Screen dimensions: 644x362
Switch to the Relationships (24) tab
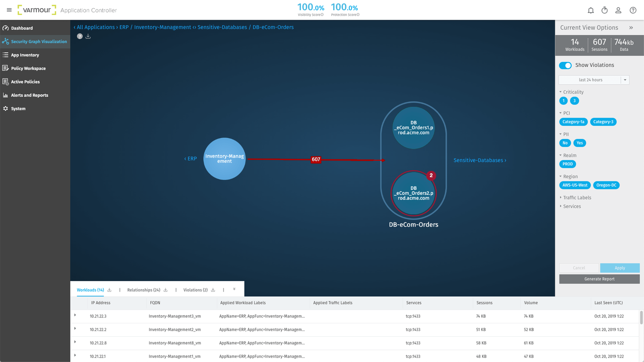143,290
